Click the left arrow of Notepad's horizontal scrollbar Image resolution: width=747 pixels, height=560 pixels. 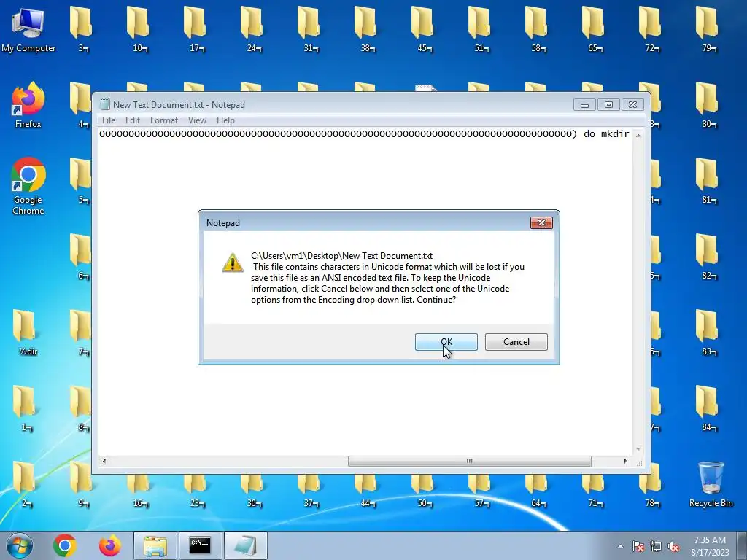click(104, 461)
